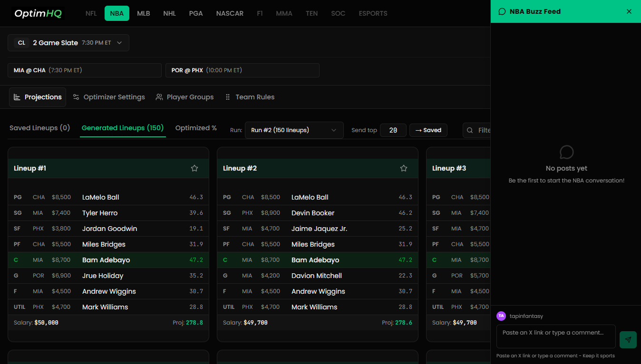Click the tapinfantasy user avatar
This screenshot has width=641, height=364.
tap(501, 316)
